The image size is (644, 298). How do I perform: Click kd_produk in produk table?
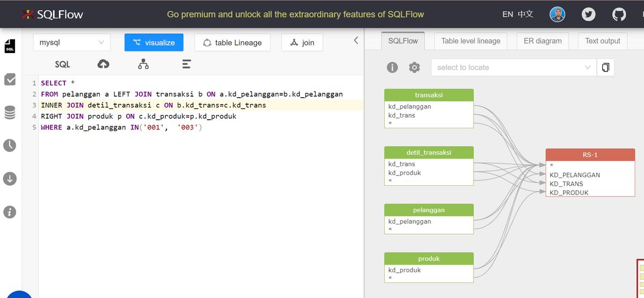(405, 270)
